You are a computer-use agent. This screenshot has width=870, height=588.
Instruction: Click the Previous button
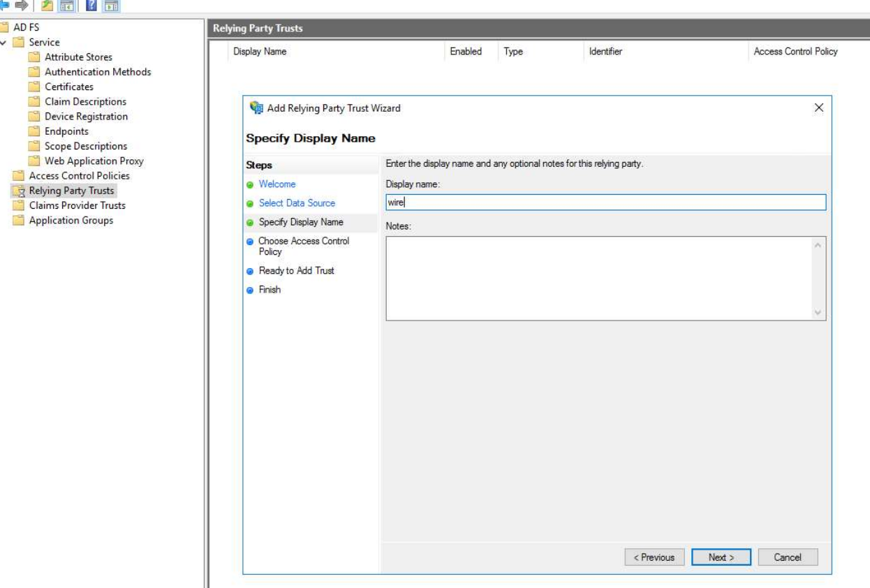coord(654,557)
